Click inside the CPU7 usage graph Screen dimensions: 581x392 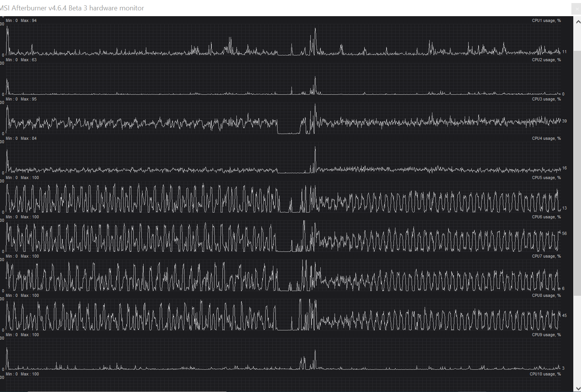(283, 275)
